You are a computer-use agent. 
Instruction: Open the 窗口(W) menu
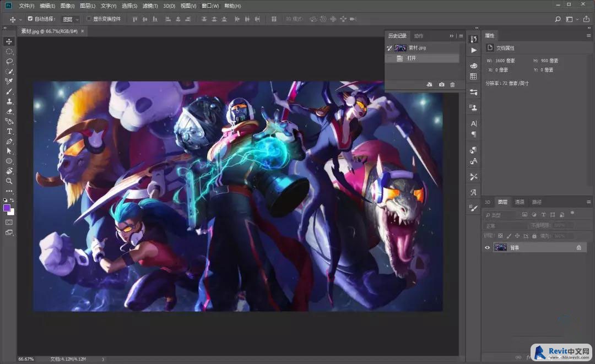(x=210, y=6)
